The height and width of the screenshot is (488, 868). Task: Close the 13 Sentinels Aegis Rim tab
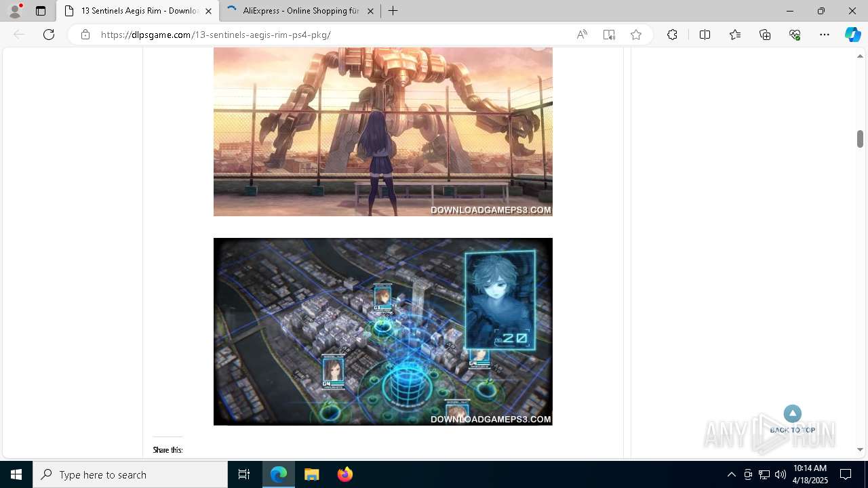(x=208, y=11)
